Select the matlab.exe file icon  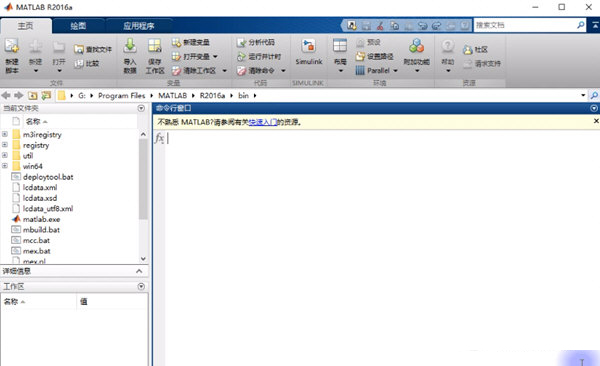click(x=16, y=219)
